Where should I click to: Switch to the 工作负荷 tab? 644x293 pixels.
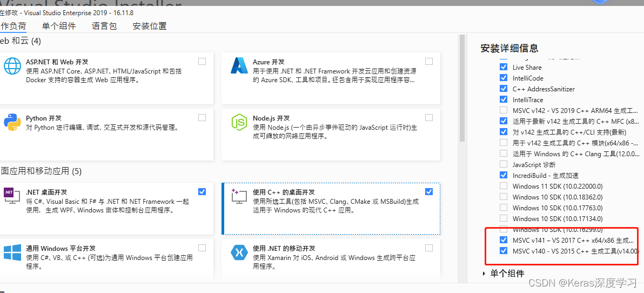tap(13, 26)
